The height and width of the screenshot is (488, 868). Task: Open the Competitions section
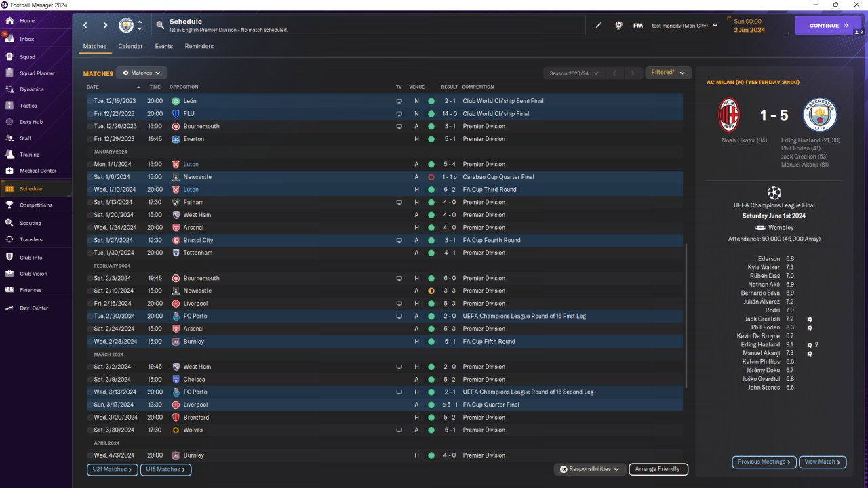coord(36,205)
